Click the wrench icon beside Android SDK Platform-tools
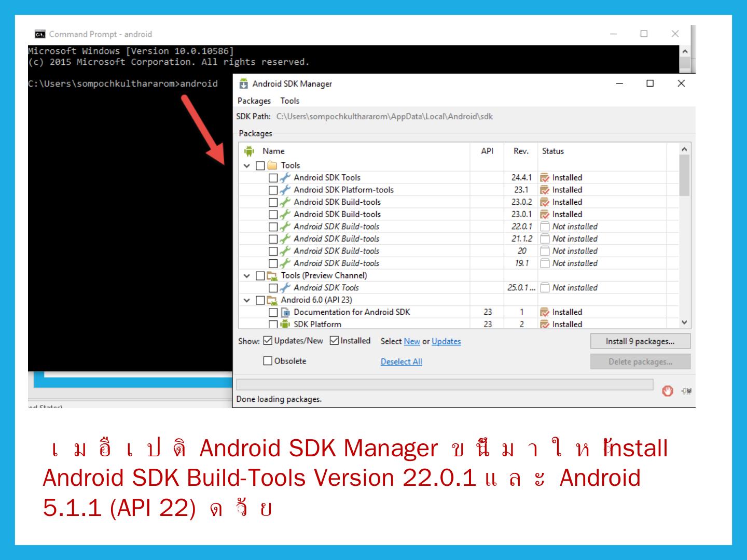The width and height of the screenshot is (747, 560). (285, 190)
